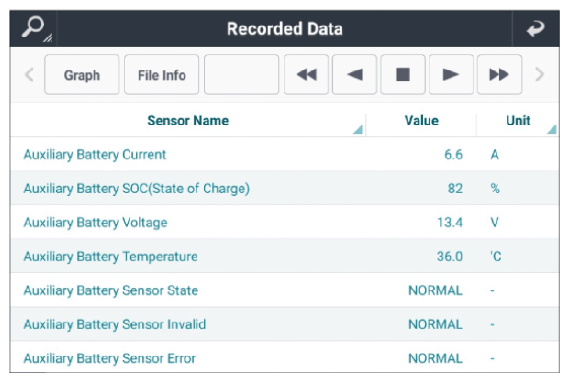Click the NORMAL value for Sensor Error
Image resolution: width=569 pixels, height=382 pixels.
[435, 358]
